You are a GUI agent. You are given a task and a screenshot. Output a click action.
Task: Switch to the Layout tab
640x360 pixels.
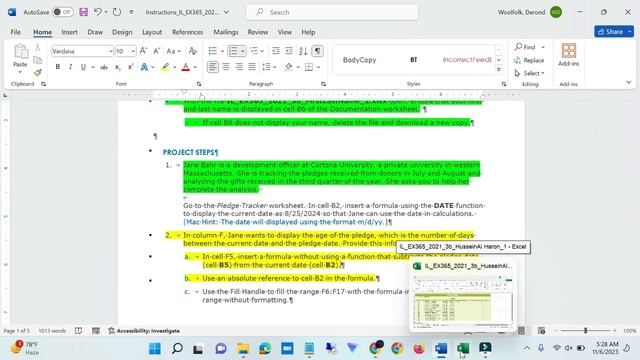[152, 32]
